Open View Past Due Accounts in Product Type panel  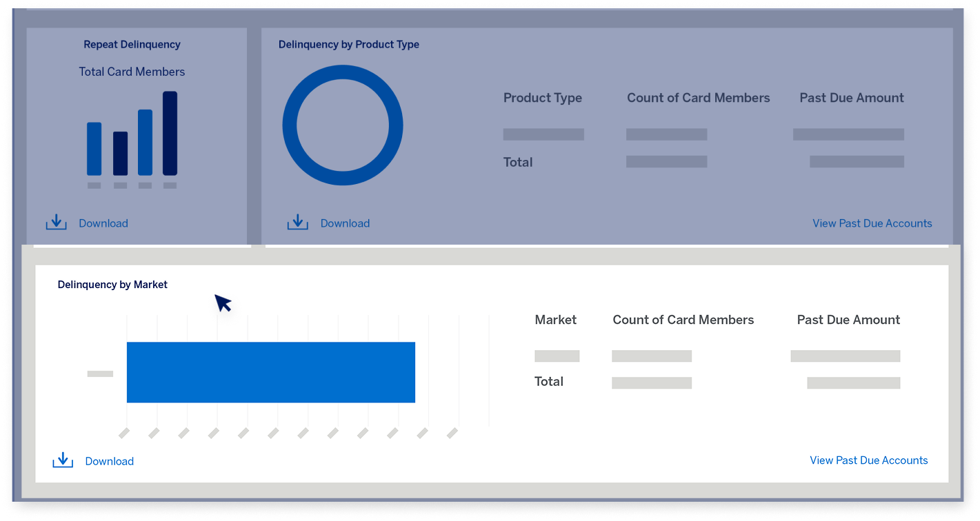[x=872, y=223]
